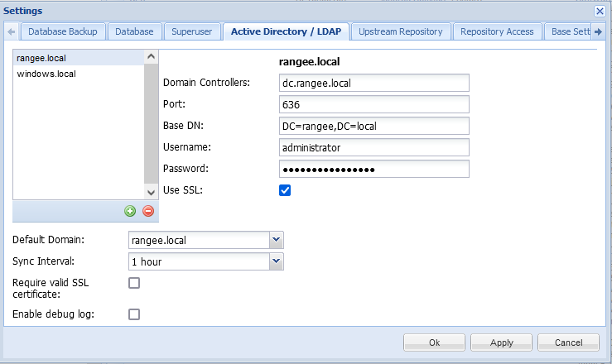Focus the Base DN text field
The image size is (612, 364).
coord(374,126)
